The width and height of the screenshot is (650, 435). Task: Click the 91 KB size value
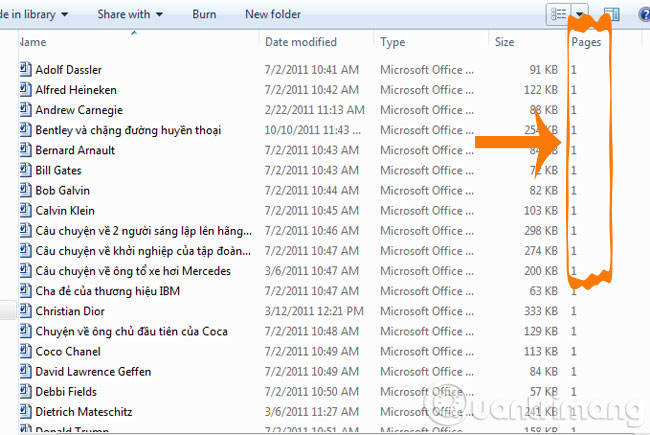(543, 70)
